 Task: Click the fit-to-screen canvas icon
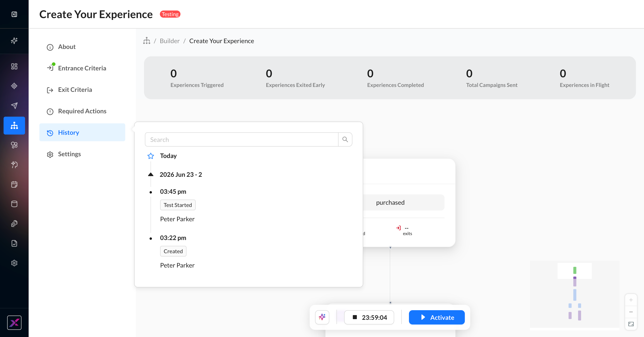631,324
